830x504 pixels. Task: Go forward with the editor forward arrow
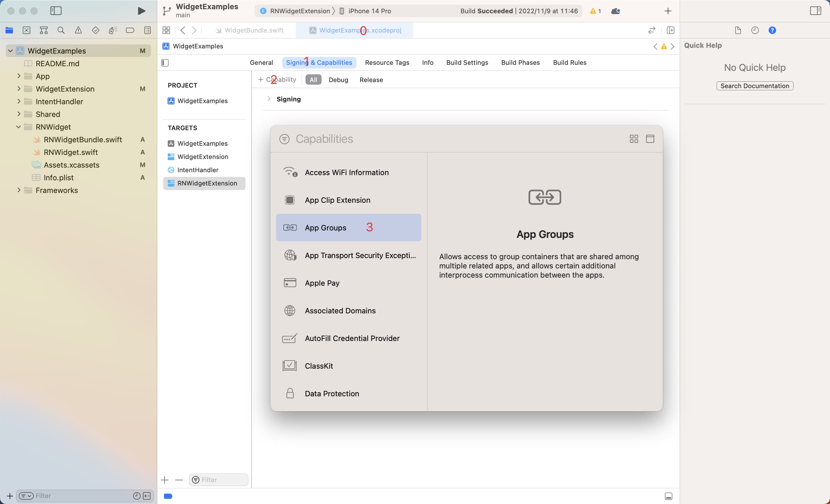(x=194, y=30)
